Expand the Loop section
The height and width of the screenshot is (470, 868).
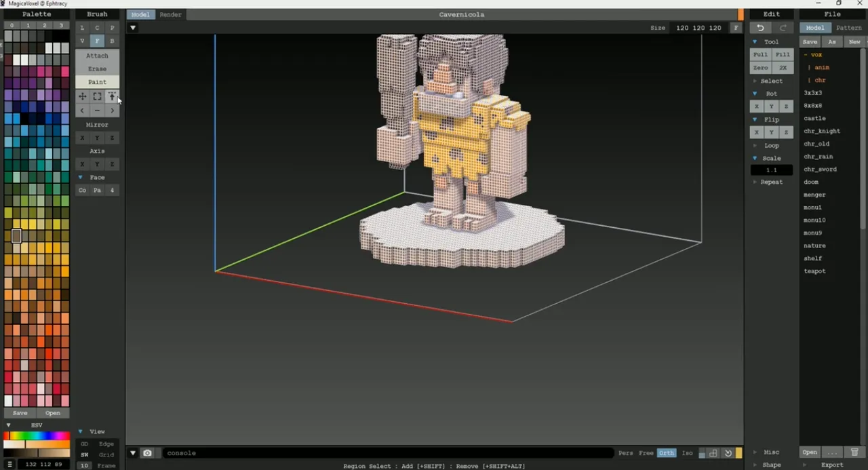[755, 145]
